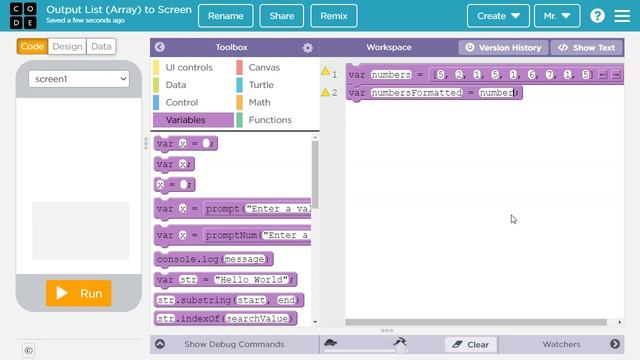Image resolution: width=640 pixels, height=360 pixels.
Task: Click the Code.org logo
Action: 23,16
